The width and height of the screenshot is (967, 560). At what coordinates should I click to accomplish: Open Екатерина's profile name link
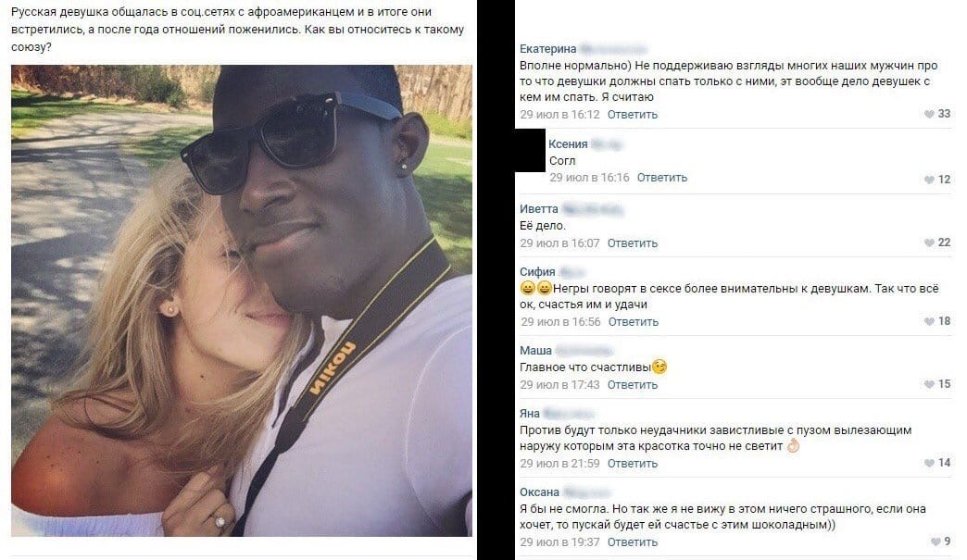(547, 49)
